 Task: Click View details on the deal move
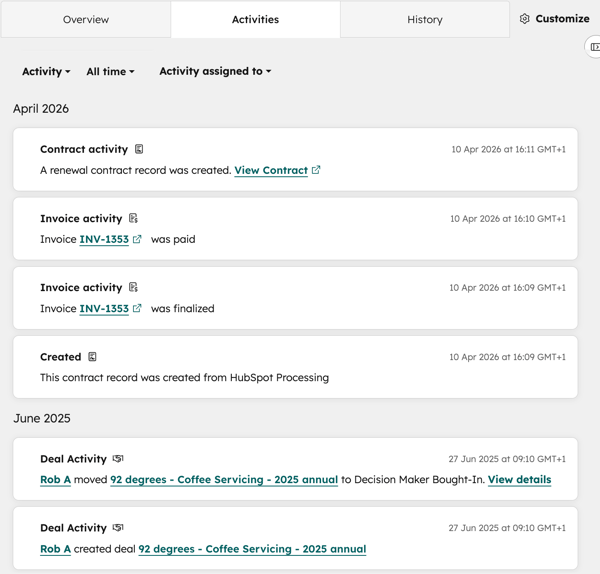point(519,480)
